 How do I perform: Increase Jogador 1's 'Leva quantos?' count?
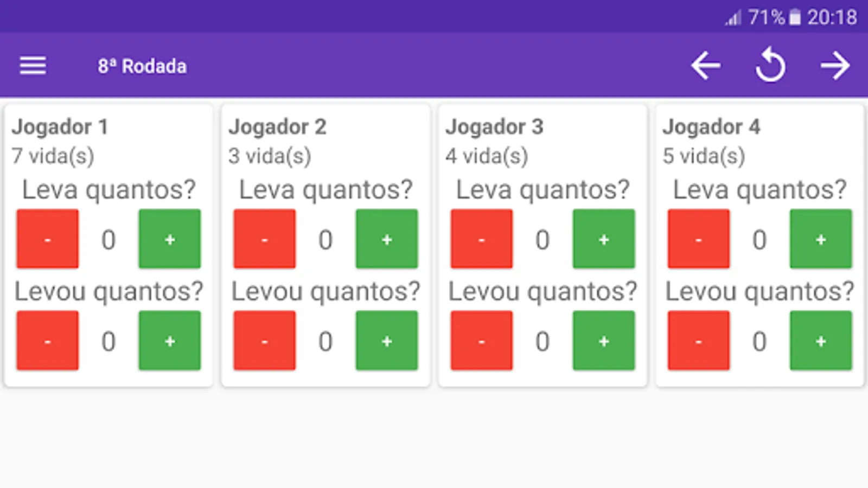169,239
